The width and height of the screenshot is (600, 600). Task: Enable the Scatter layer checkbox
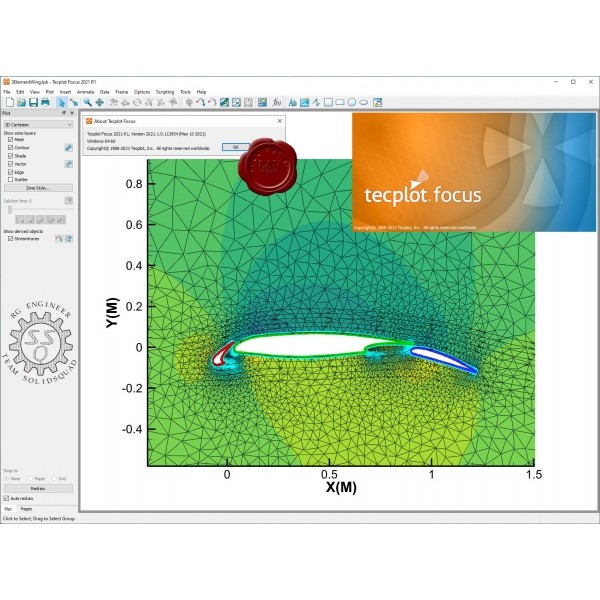[10, 179]
